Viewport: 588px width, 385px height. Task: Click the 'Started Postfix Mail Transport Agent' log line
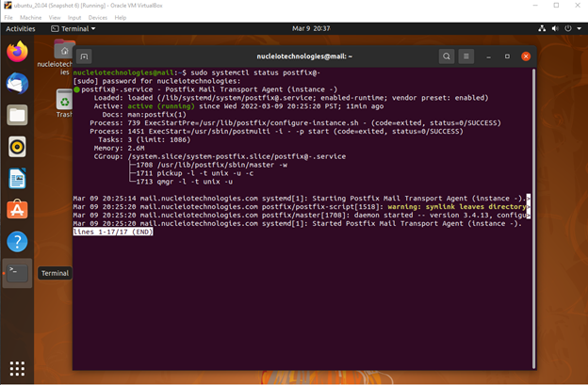tap(298, 224)
